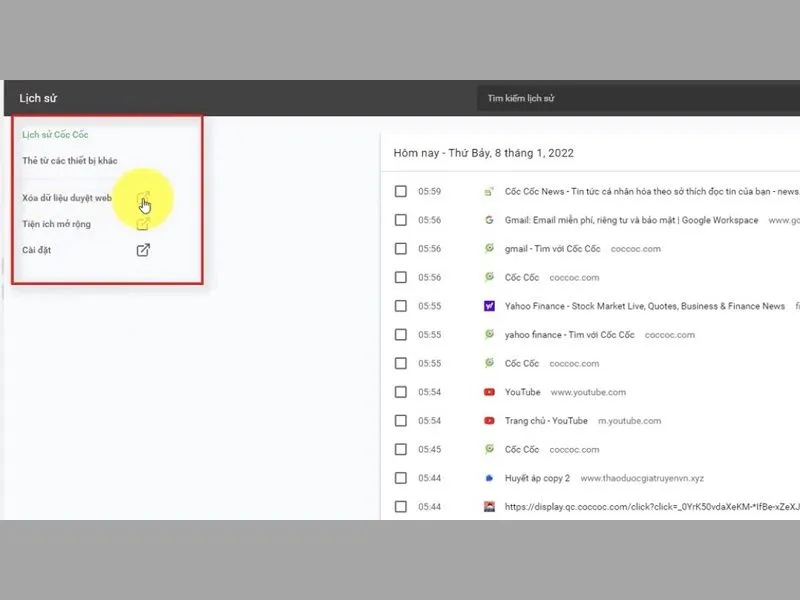The width and height of the screenshot is (800, 600).
Task: Open Huyết áp copy 2 history link
Action: pos(537,478)
